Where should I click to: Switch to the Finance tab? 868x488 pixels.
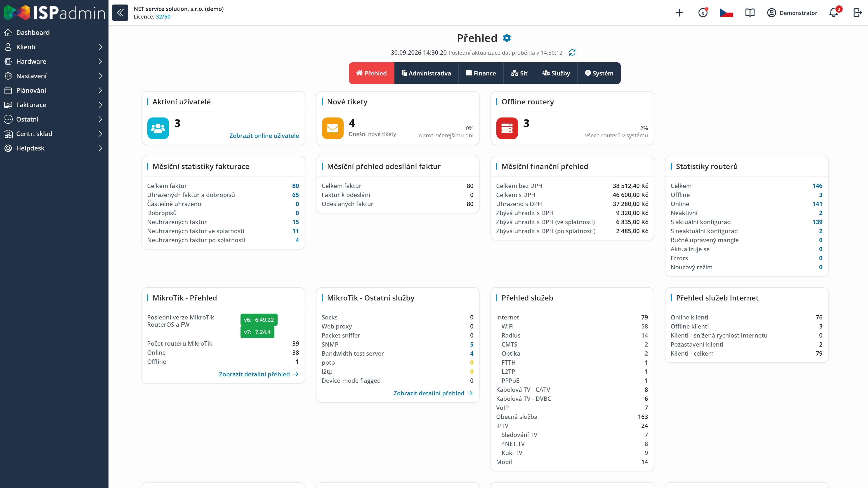(x=481, y=73)
